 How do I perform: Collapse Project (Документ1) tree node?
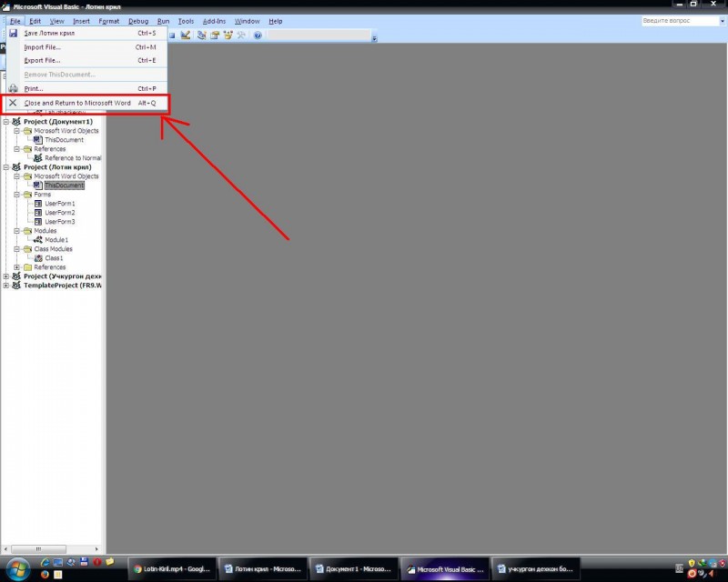(6, 122)
